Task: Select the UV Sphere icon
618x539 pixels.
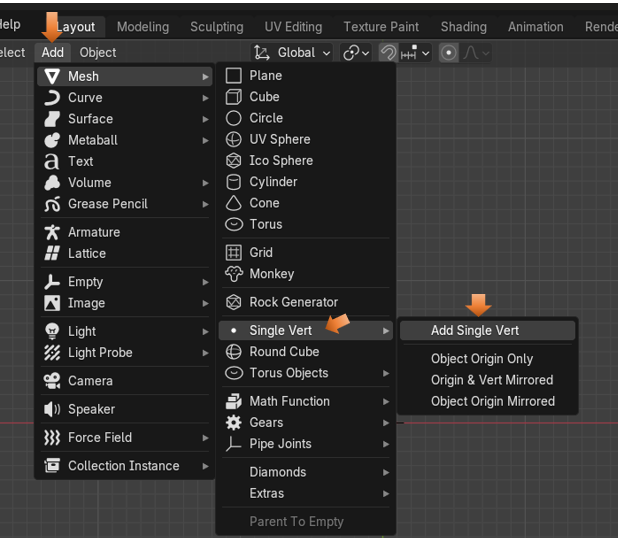Action: (234, 139)
